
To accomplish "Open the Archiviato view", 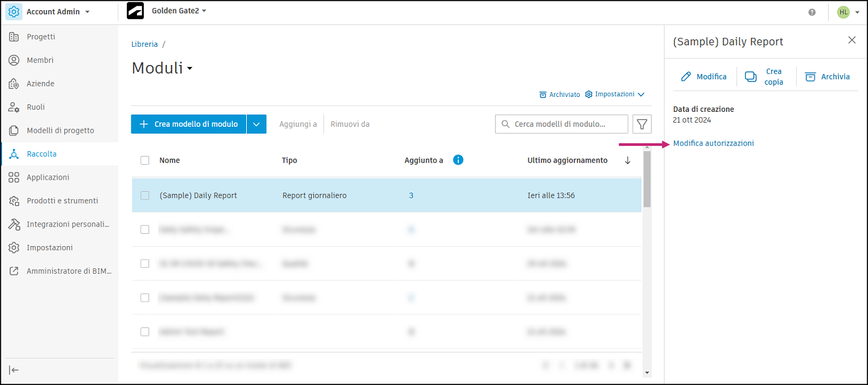I will [x=559, y=95].
